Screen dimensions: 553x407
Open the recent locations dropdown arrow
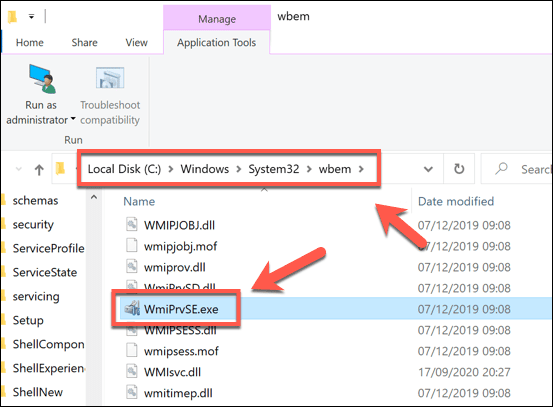19,169
